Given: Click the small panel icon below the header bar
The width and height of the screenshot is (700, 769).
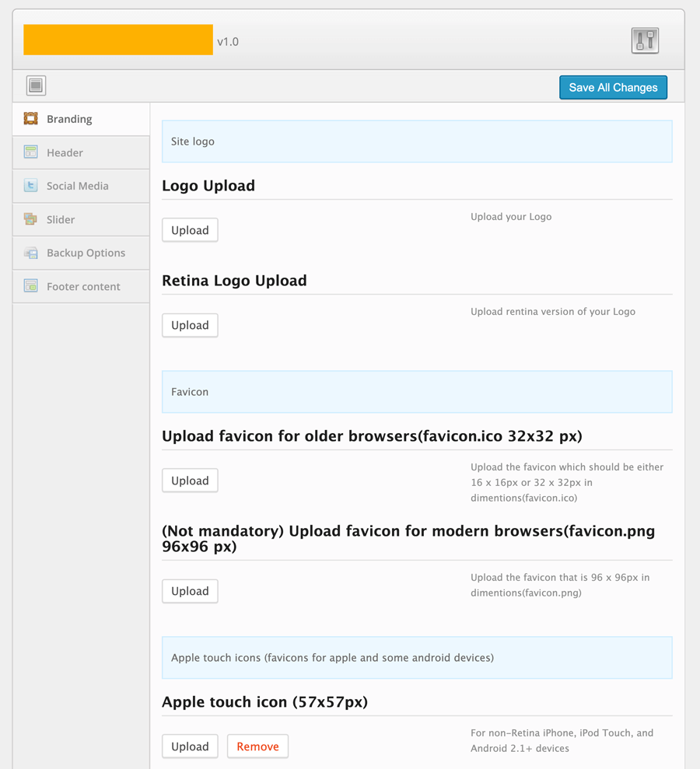Looking at the screenshot, I should 36,86.
